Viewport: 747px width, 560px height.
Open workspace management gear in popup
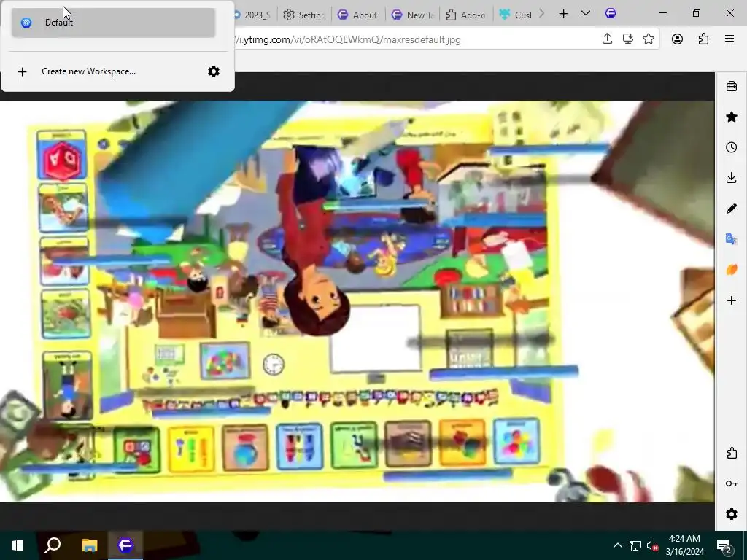point(214,71)
